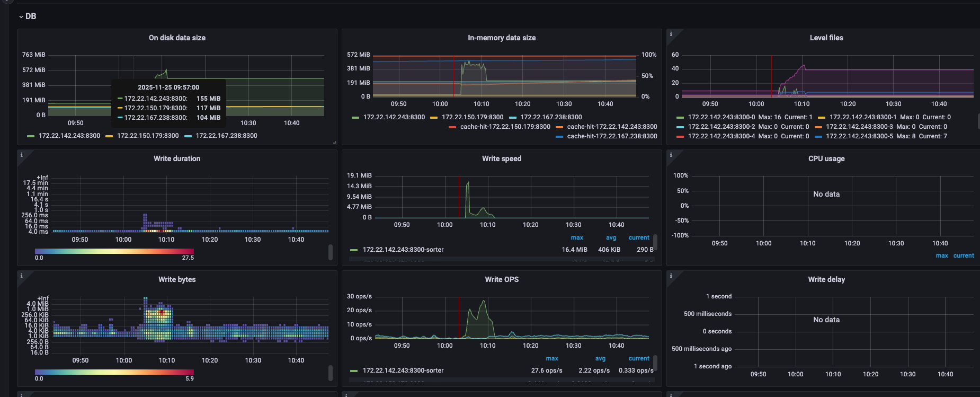Open the Write OPS panel title menu
Image resolution: width=980 pixels, height=397 pixels.
tap(501, 279)
